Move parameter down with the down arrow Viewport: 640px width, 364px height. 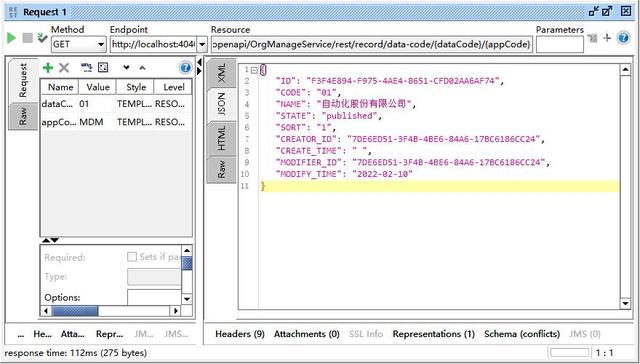(x=127, y=68)
